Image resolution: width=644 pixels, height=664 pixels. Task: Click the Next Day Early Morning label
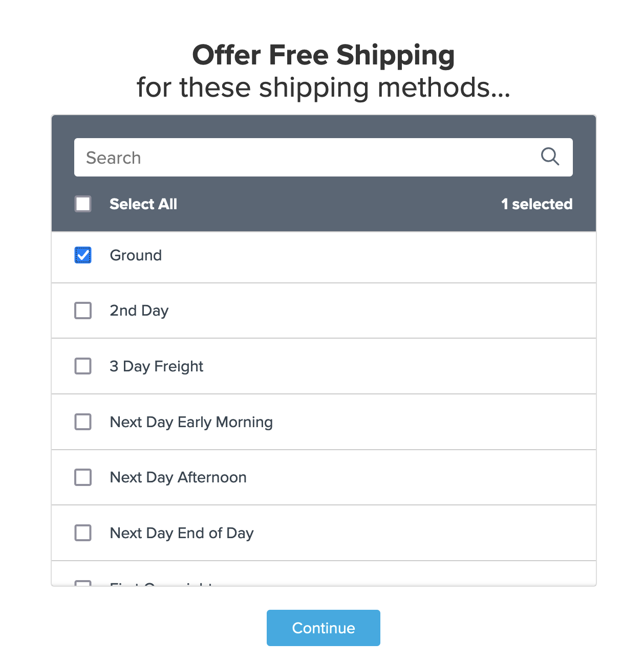[191, 422]
